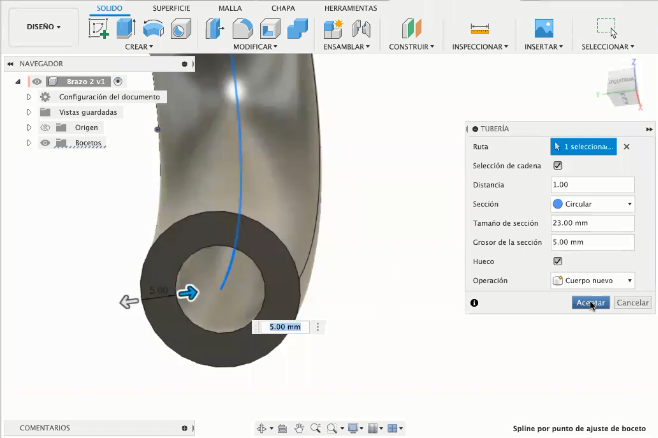658x438 pixels.
Task: Click the Tamaño de sección field
Action: coord(592,223)
